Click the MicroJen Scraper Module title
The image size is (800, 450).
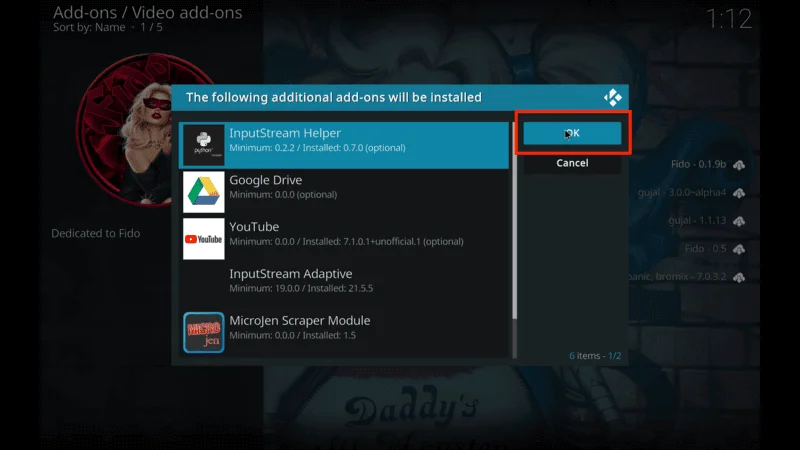299,320
